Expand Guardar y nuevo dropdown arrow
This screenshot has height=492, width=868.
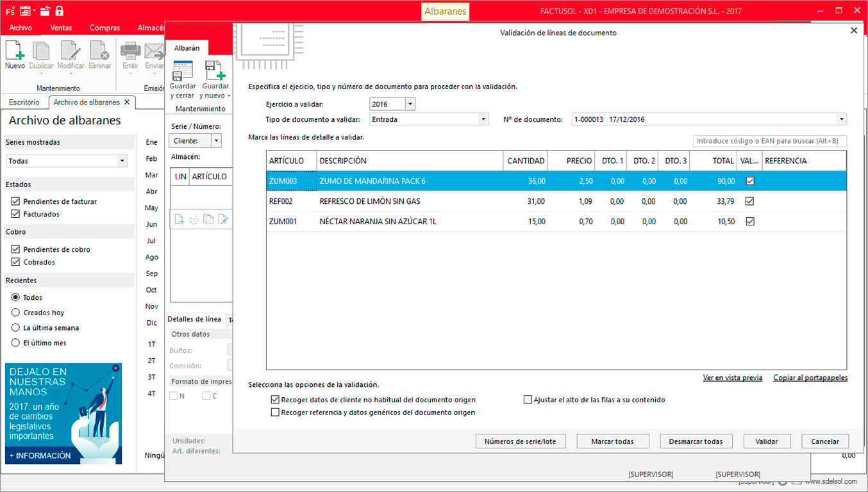coord(229,96)
